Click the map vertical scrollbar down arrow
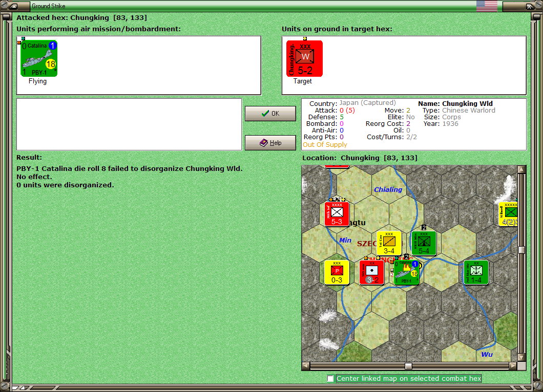 pos(521,357)
